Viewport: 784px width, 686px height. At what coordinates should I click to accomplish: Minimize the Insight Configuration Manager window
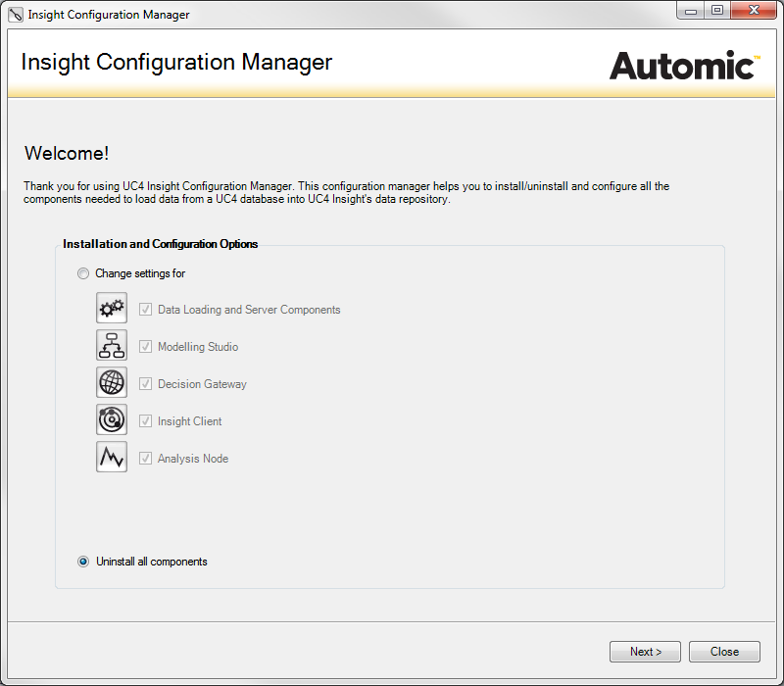(691, 11)
